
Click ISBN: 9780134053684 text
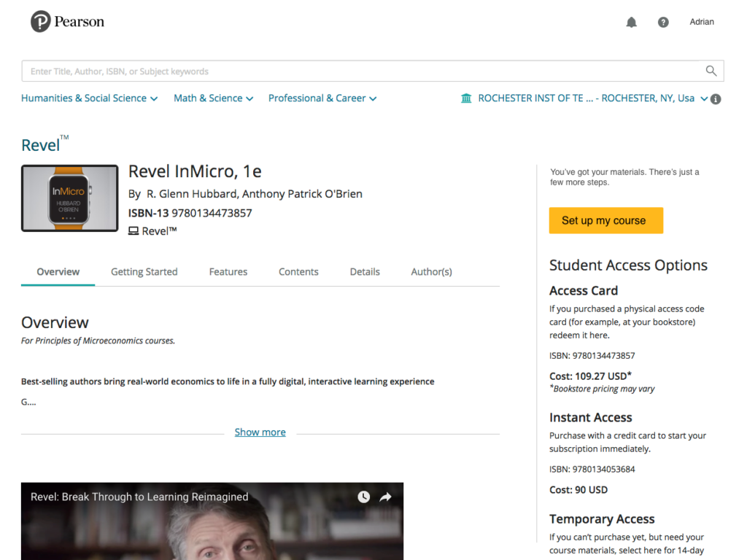tap(592, 469)
